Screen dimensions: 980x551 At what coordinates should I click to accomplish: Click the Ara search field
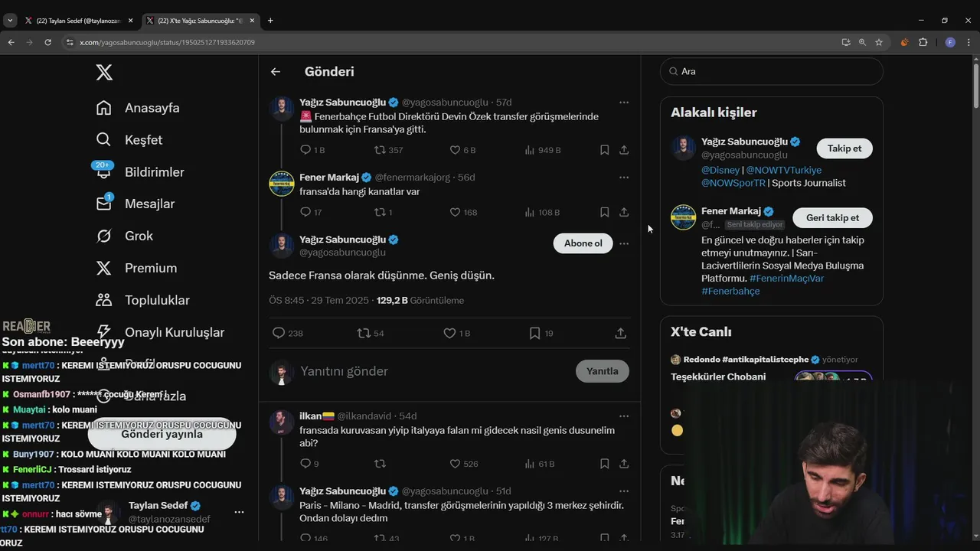tap(772, 71)
